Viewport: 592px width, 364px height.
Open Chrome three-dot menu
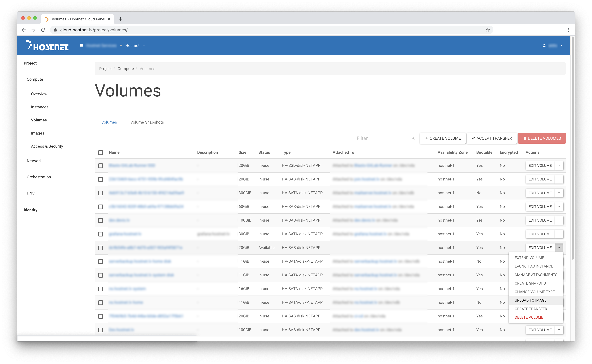click(568, 30)
